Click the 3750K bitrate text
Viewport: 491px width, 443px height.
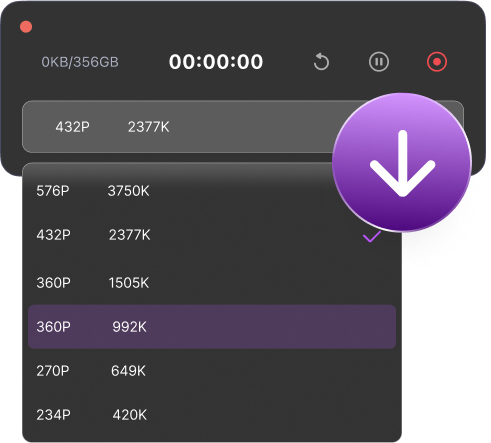pyautogui.click(x=128, y=191)
